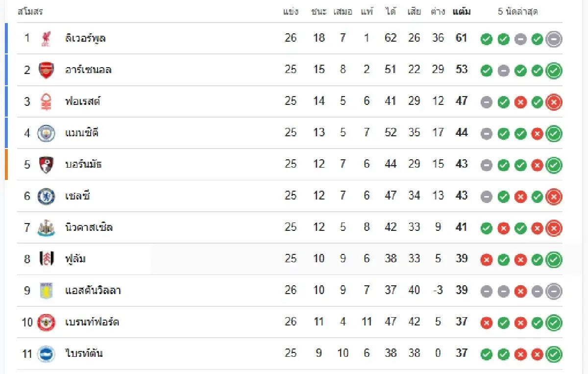The image size is (588, 374).
Task: Click the Brentford club crest icon
Action: click(46, 323)
